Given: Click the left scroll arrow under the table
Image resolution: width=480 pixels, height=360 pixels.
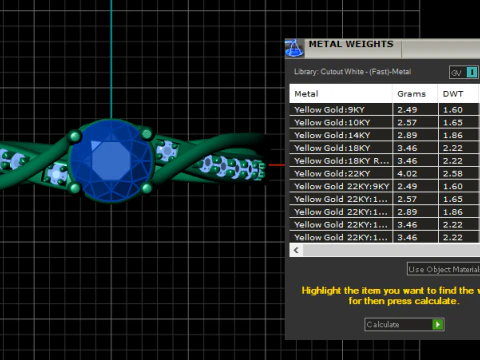Looking at the screenshot, I should click(296, 250).
